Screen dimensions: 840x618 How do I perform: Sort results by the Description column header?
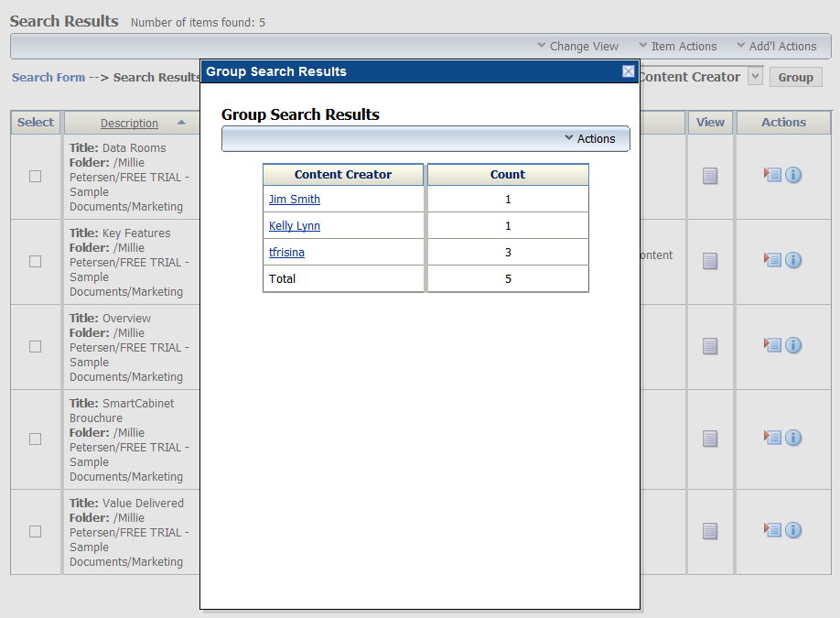[128, 122]
